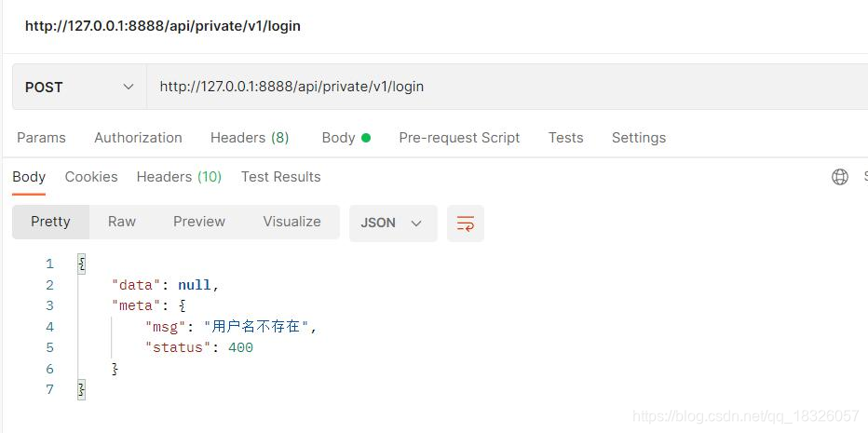Open the request Headers (8) tab
The width and height of the screenshot is (868, 433).
coord(250,138)
